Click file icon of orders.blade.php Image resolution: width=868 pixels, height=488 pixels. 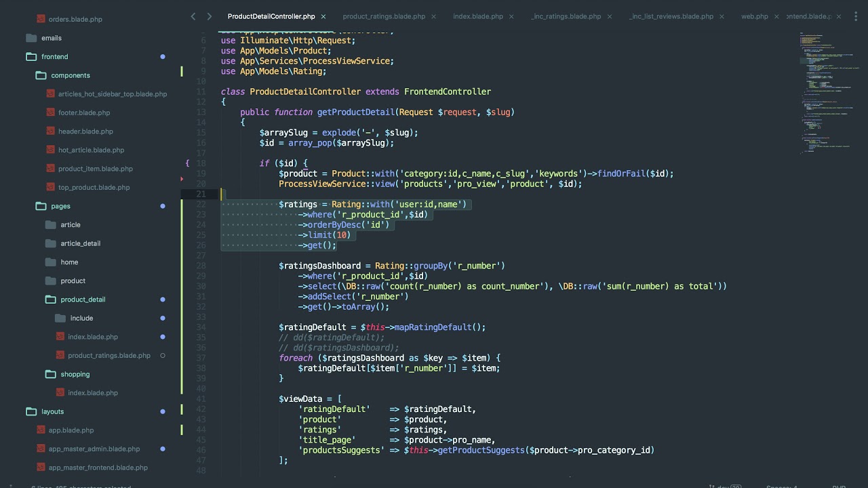41,19
